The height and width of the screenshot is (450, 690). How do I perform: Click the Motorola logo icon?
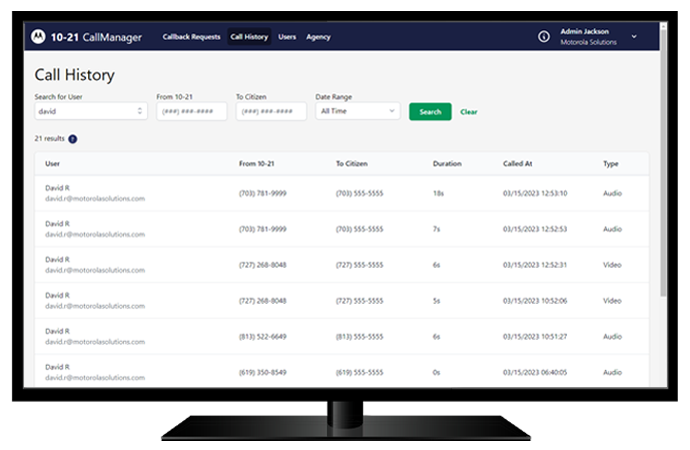pos(38,37)
